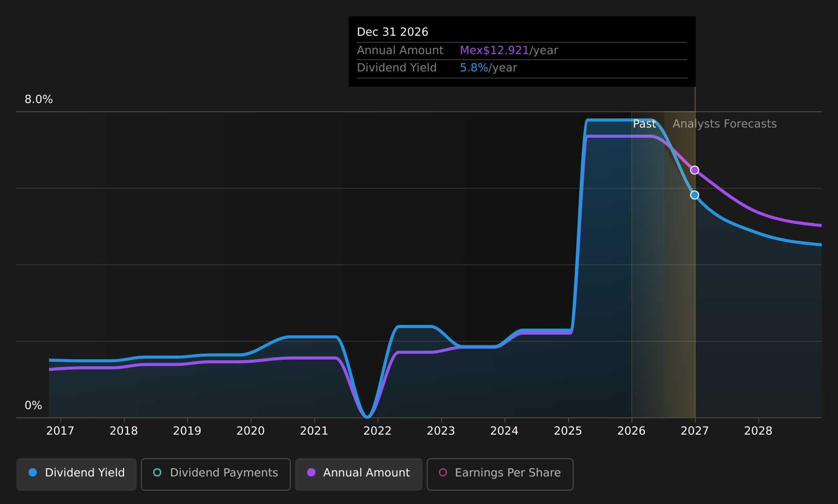Click the Analysts Forecasts label

point(725,124)
